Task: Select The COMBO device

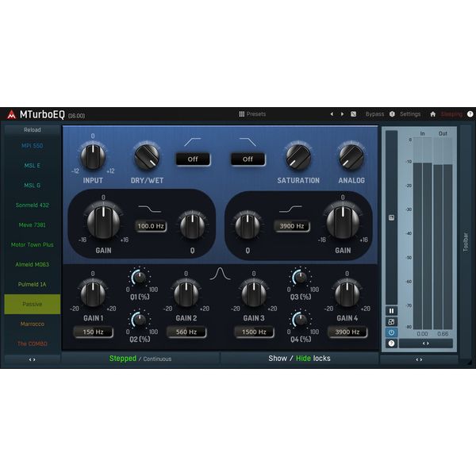Action: (33, 344)
